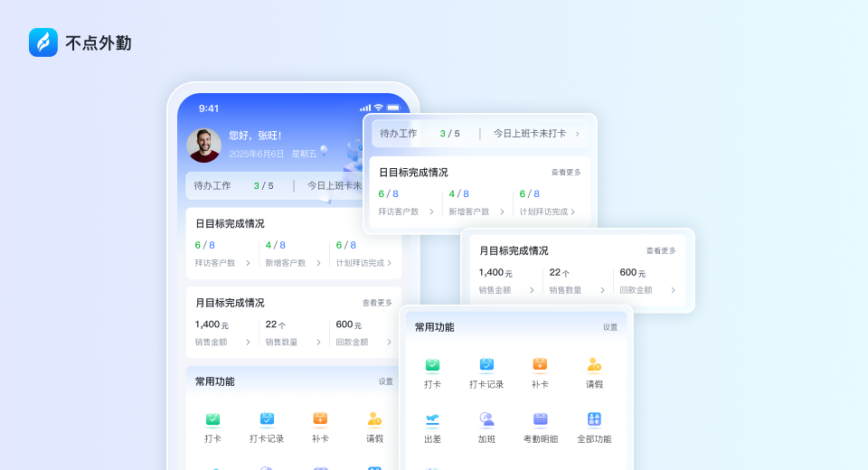
Task: Click the 不点外勤 app logo
Action: pyautogui.click(x=43, y=42)
